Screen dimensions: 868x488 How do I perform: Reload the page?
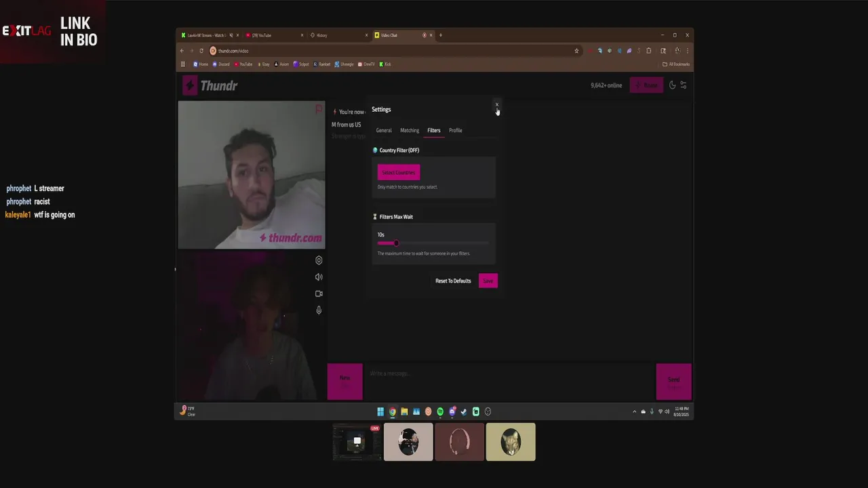click(x=201, y=51)
